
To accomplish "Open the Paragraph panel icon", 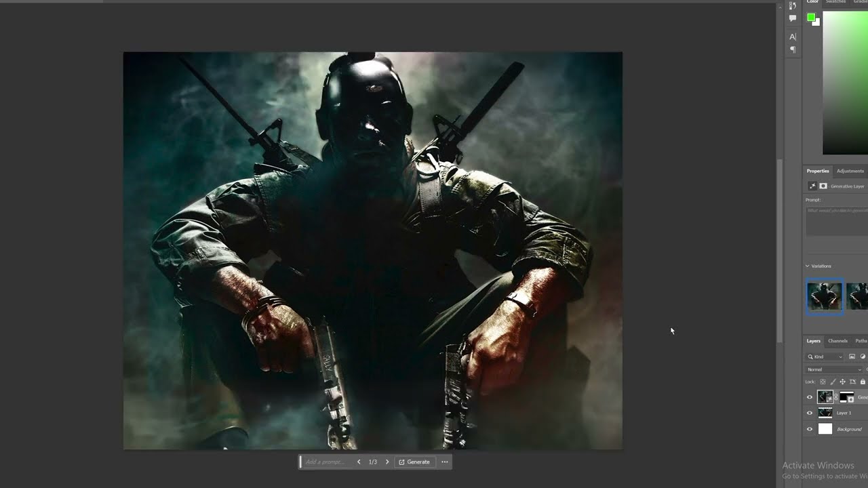I will click(x=793, y=49).
